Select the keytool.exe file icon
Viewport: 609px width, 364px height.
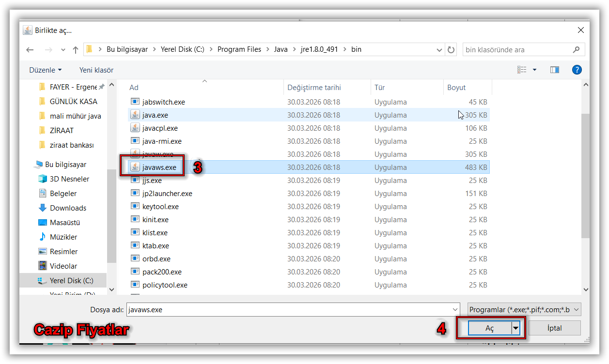(x=135, y=206)
